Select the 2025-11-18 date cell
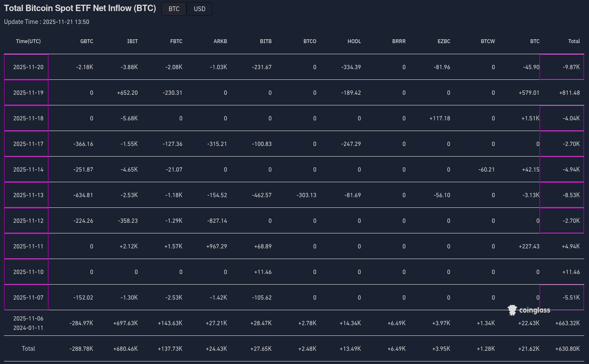This screenshot has width=589, height=364. 26,118
